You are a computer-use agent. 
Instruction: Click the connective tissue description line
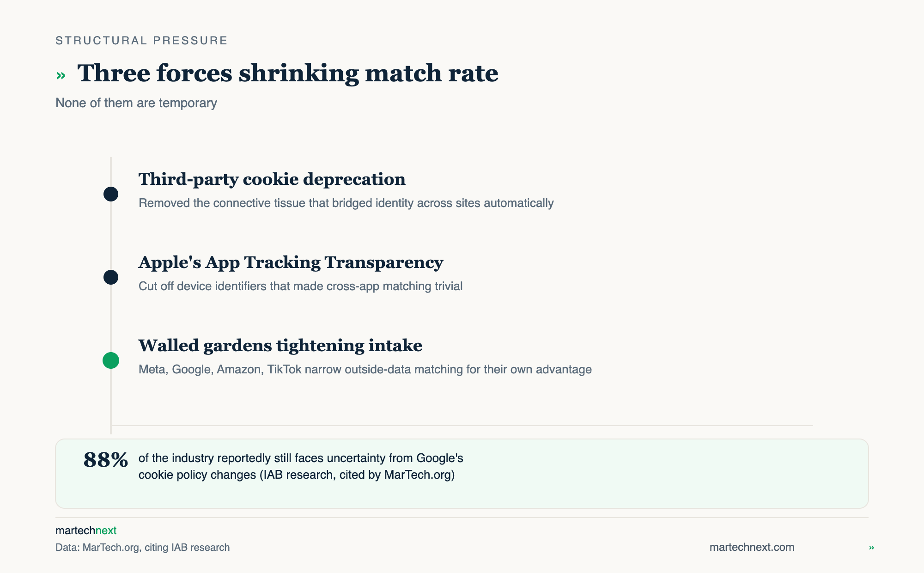point(346,203)
